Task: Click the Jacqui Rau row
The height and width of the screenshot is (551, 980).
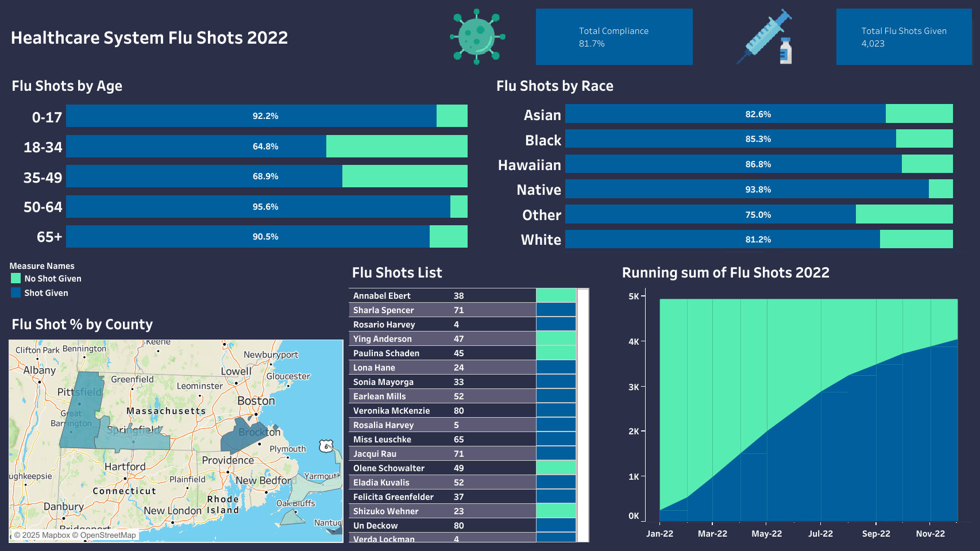Action: (462, 453)
